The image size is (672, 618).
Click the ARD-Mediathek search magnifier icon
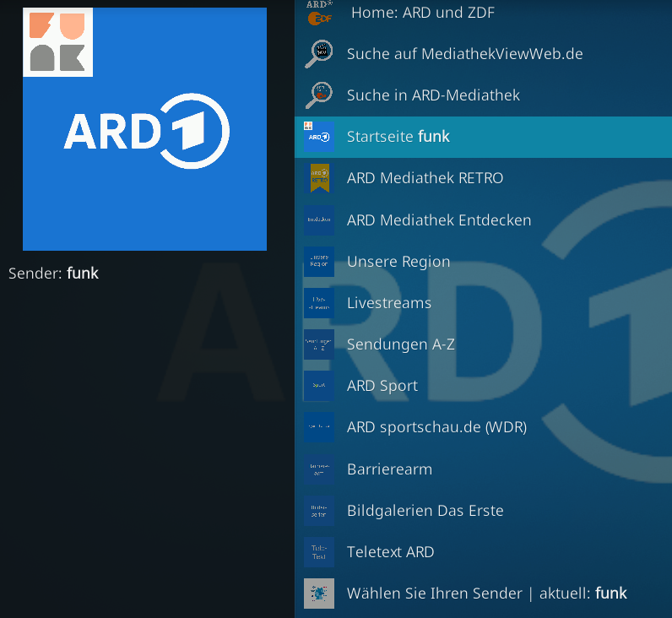click(x=319, y=95)
